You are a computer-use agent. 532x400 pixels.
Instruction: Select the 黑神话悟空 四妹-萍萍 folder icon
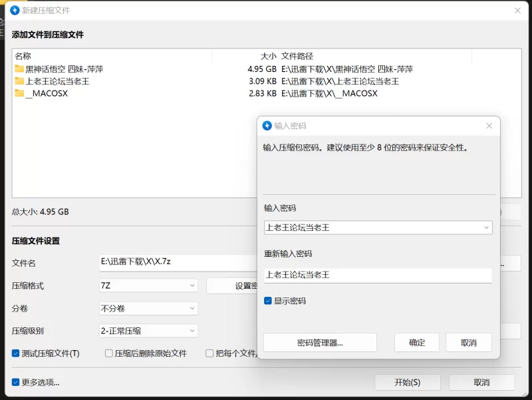pyautogui.click(x=19, y=69)
